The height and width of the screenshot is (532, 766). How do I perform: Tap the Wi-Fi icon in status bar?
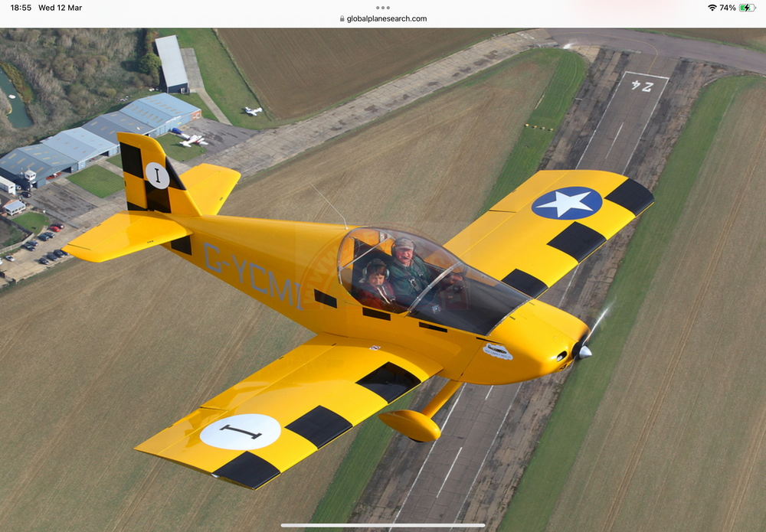pos(712,8)
